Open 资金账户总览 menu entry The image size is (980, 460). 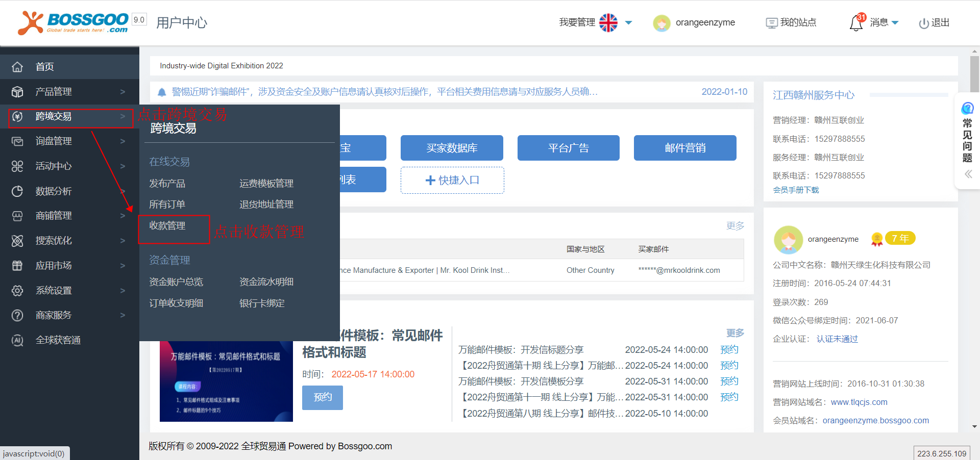pos(176,282)
